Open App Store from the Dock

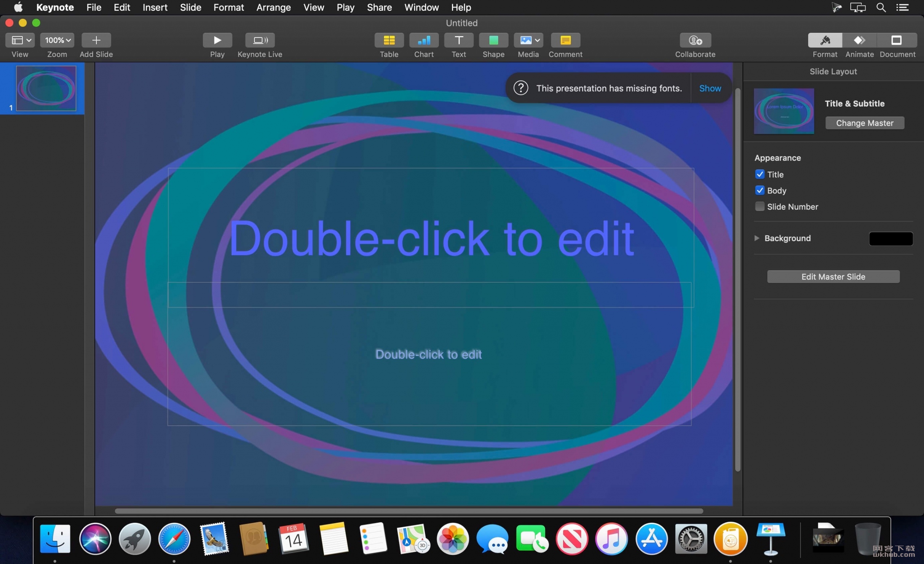651,539
